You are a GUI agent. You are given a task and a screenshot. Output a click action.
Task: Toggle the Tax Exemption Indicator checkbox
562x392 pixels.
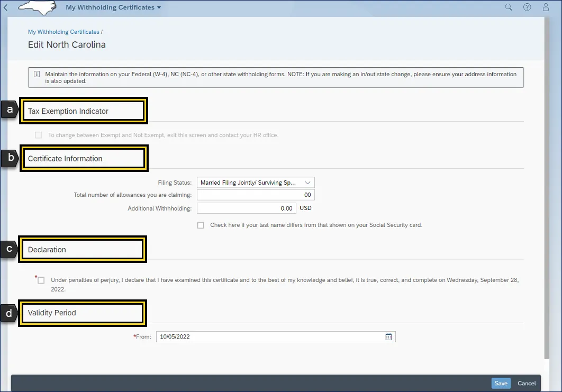(x=38, y=135)
